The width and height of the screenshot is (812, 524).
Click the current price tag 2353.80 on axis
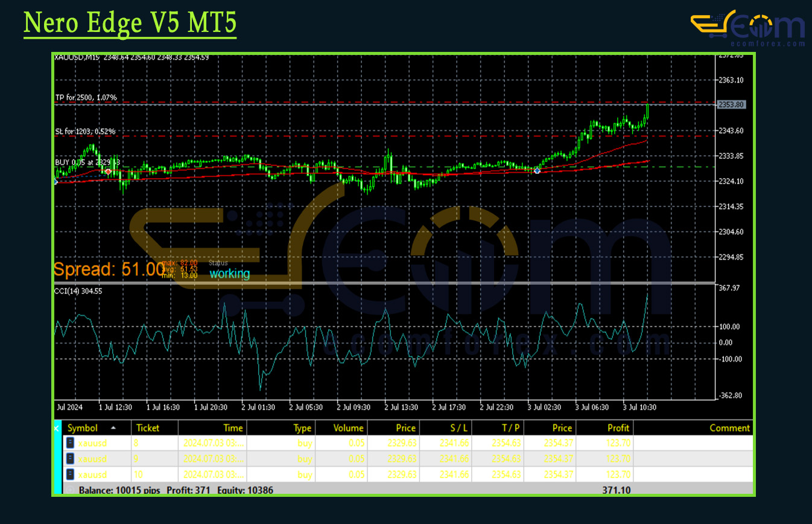click(x=731, y=104)
